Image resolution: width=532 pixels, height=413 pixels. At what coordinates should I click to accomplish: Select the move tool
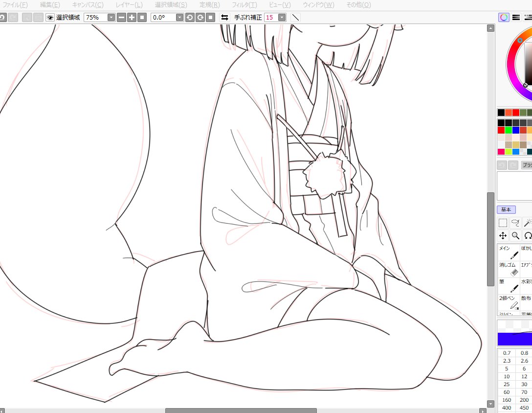pyautogui.click(x=503, y=235)
